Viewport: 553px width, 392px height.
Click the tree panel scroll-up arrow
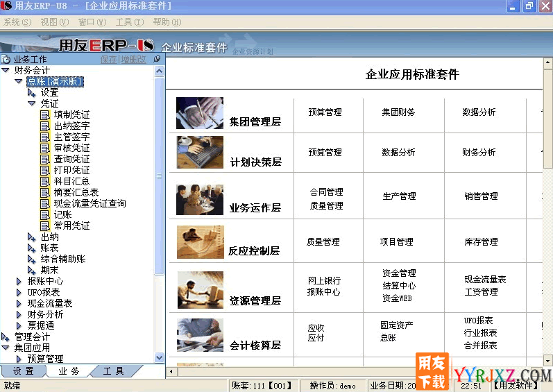[160, 71]
